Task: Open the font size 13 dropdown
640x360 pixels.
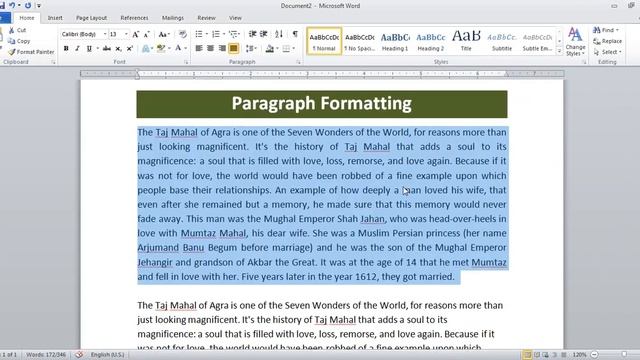Action: pyautogui.click(x=126, y=34)
